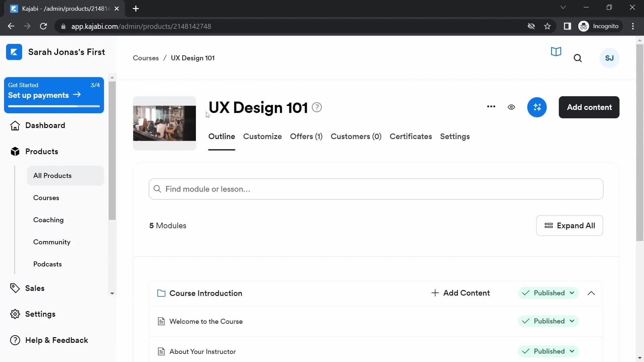Viewport: 644px width, 362px height.
Task: Click the UX Design 101 course thumbnail
Action: tap(164, 123)
